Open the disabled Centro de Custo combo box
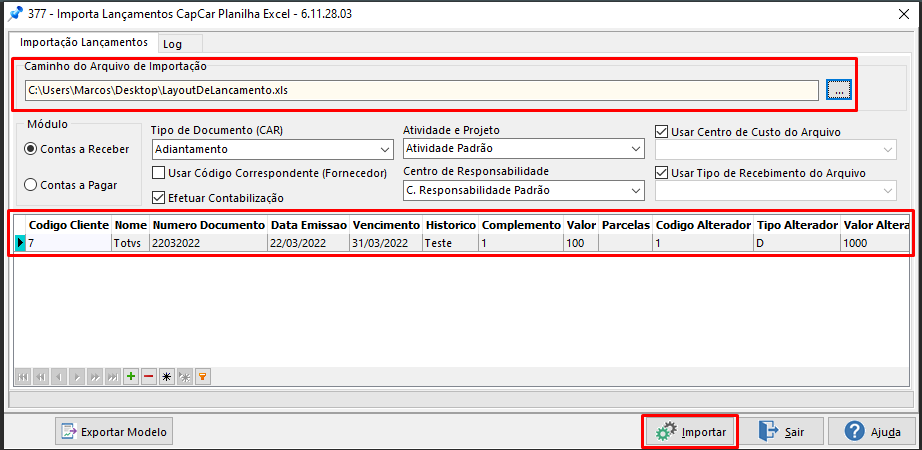This screenshot has width=922, height=450. (776, 150)
